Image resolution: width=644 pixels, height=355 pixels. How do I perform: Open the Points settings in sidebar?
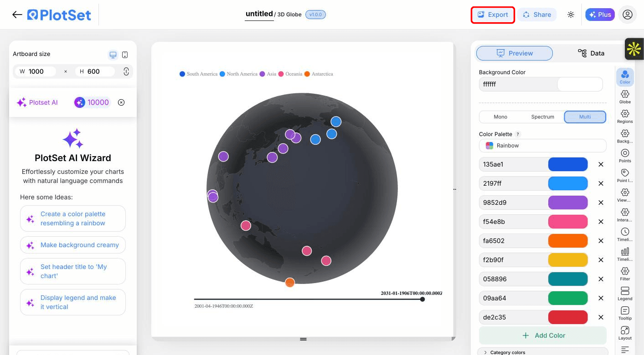tap(625, 156)
